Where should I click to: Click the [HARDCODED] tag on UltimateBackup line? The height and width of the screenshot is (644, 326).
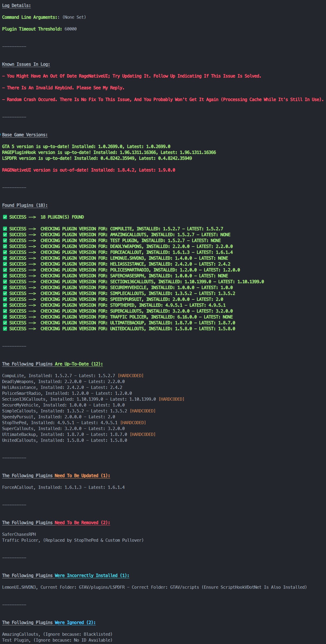143,435
